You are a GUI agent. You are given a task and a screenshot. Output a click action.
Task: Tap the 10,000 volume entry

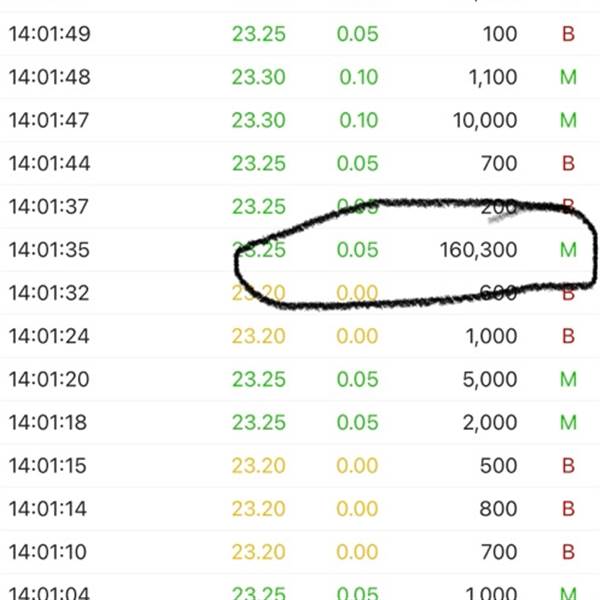click(x=485, y=121)
